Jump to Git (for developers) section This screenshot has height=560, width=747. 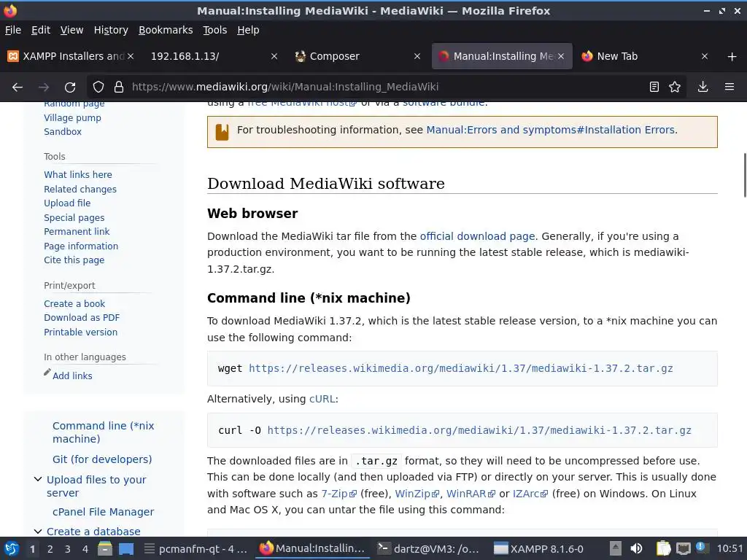pyautogui.click(x=102, y=459)
